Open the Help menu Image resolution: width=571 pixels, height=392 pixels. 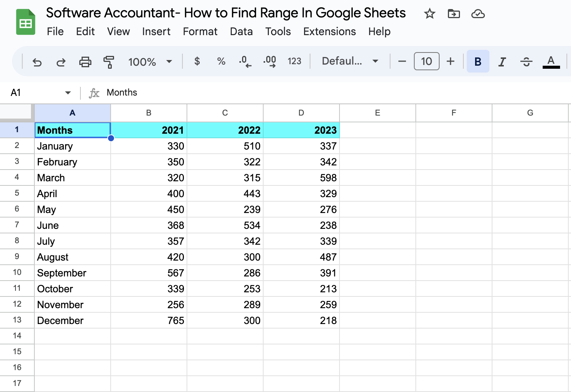click(x=379, y=31)
